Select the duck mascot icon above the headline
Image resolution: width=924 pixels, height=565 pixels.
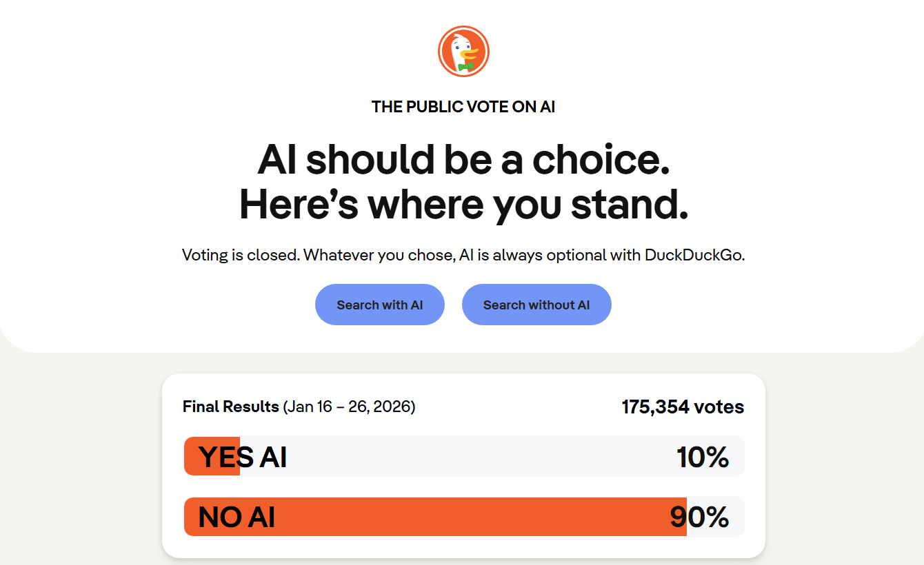pos(463,51)
